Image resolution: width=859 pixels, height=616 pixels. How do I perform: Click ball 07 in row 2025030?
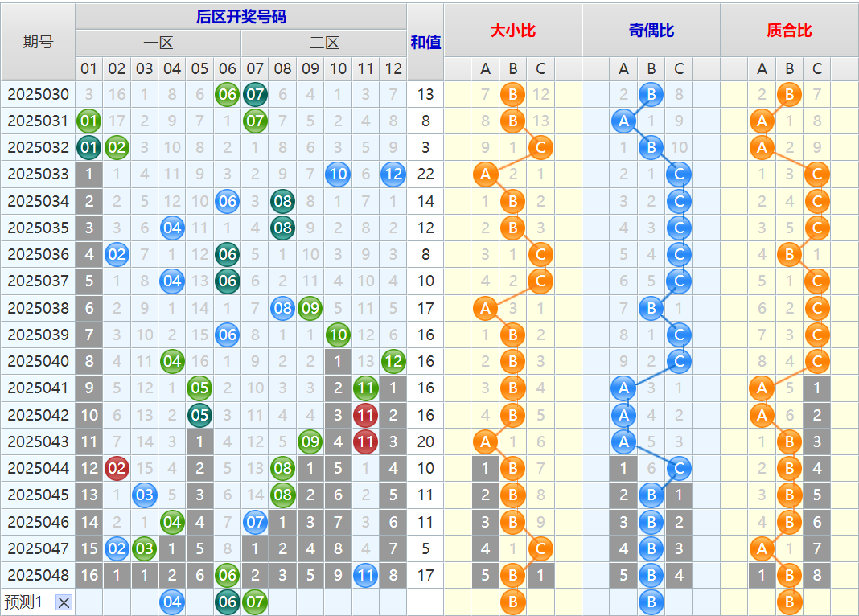(255, 94)
